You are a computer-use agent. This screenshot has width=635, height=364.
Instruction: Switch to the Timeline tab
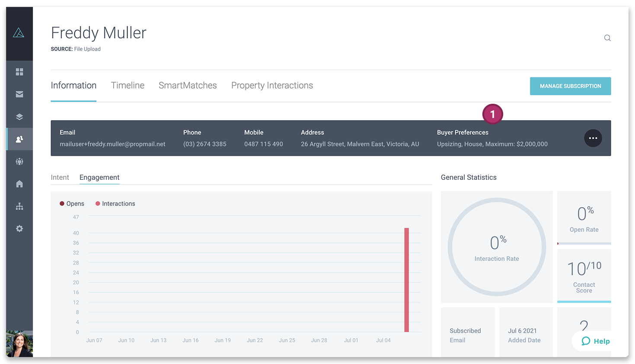click(128, 86)
